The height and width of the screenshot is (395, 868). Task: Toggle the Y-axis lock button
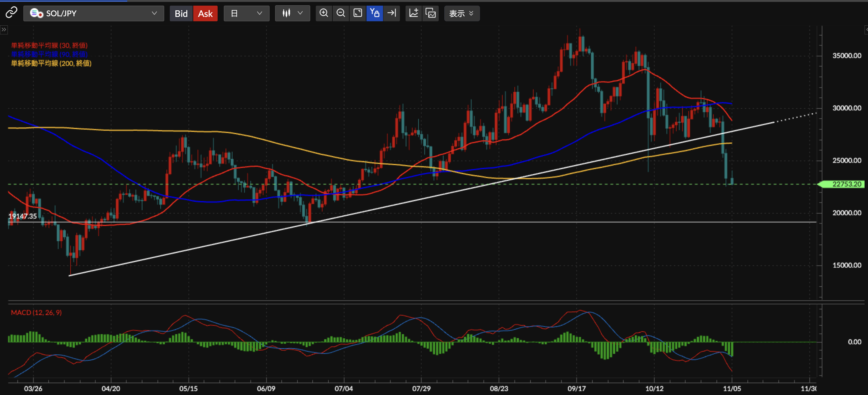point(374,13)
